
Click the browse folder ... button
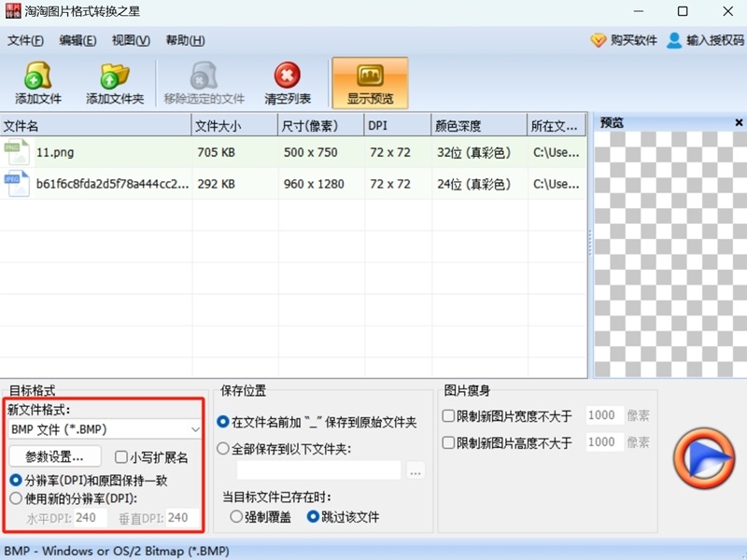pyautogui.click(x=414, y=471)
